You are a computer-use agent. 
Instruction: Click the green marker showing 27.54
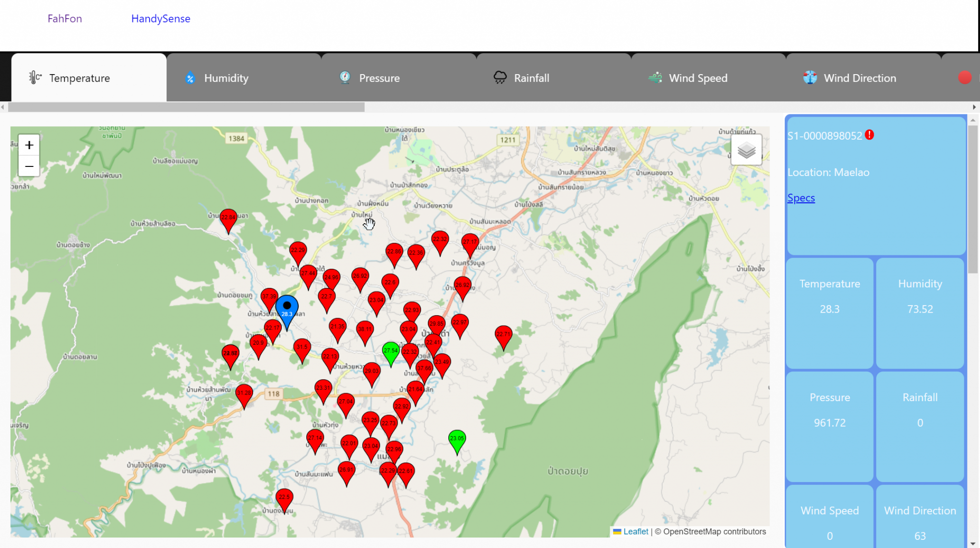pyautogui.click(x=390, y=351)
